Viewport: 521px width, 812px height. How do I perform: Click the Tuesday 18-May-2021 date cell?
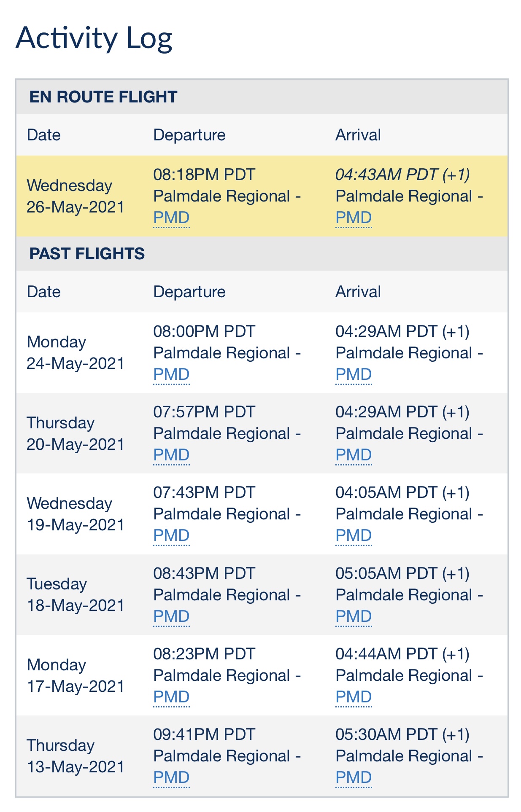coord(76,595)
